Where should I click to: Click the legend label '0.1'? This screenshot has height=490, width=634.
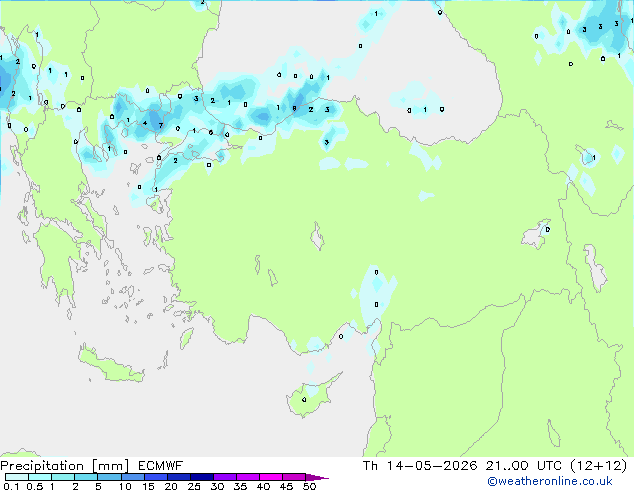pyautogui.click(x=11, y=486)
